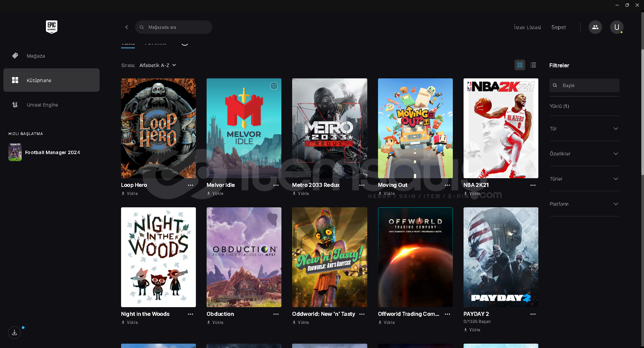This screenshot has width=644, height=348.
Task: Open the Obduction cover art
Action: (244, 257)
